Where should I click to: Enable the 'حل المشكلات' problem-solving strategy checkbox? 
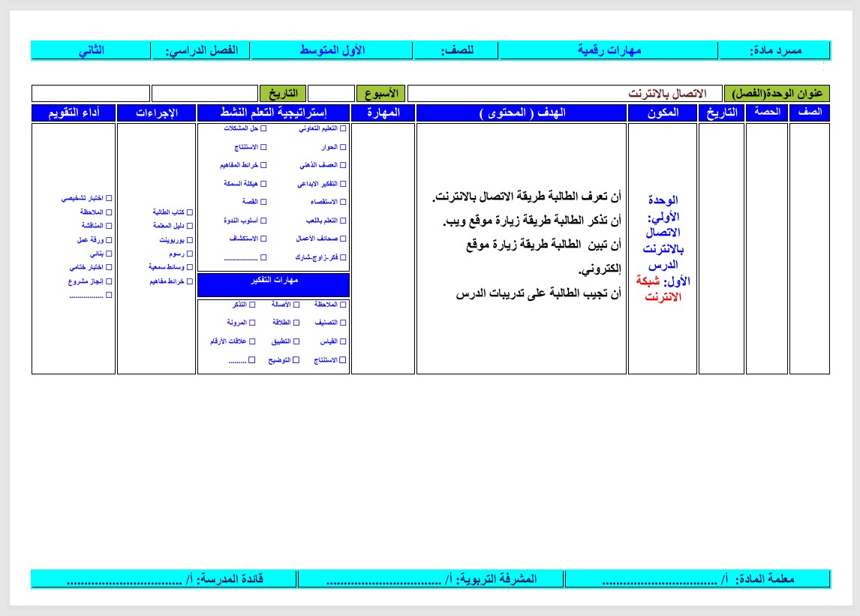pyautogui.click(x=265, y=129)
